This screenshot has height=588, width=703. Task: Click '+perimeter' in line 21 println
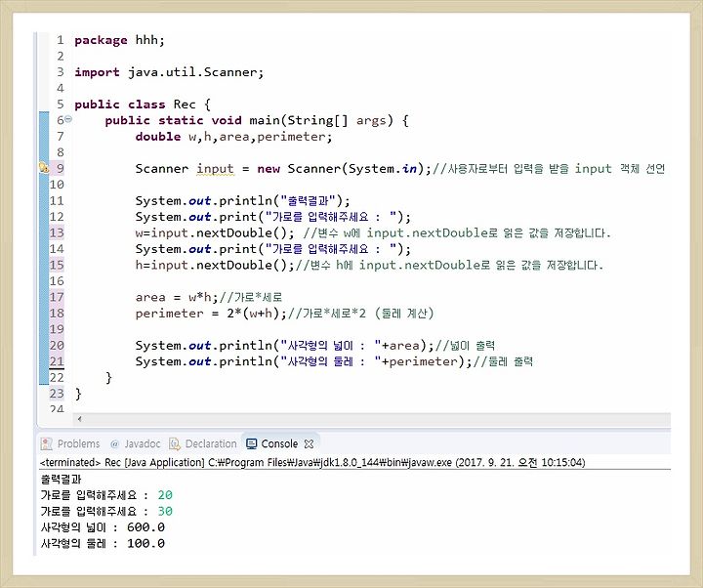419,361
